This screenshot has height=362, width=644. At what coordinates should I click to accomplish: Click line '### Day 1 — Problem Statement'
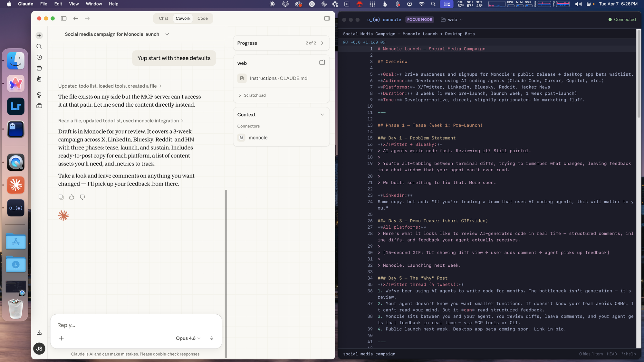coord(417,138)
